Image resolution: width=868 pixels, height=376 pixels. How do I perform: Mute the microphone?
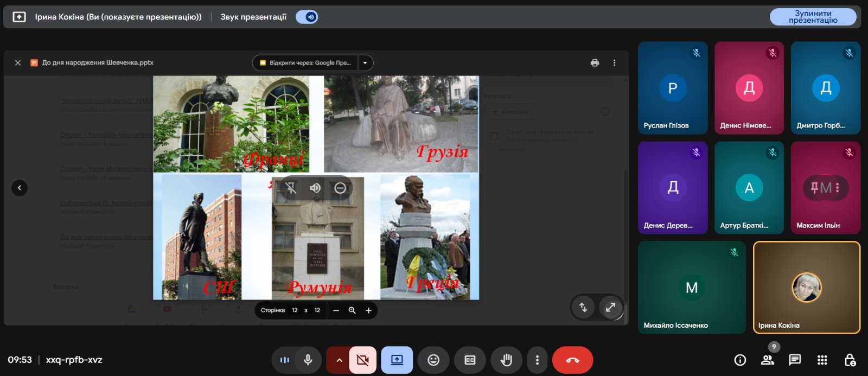[x=308, y=360]
